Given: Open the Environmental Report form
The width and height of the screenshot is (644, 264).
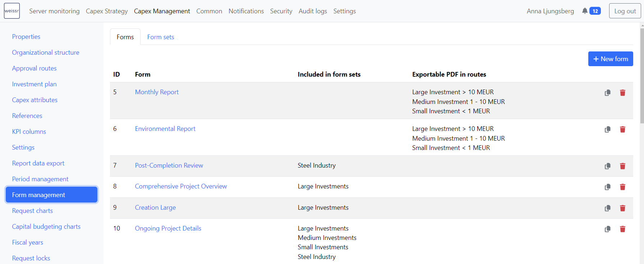Looking at the screenshot, I should pos(165,129).
